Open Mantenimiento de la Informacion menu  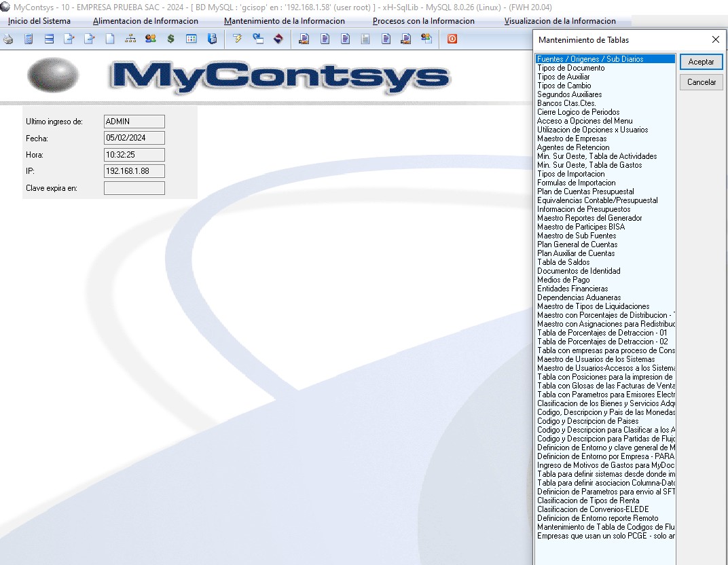[284, 21]
